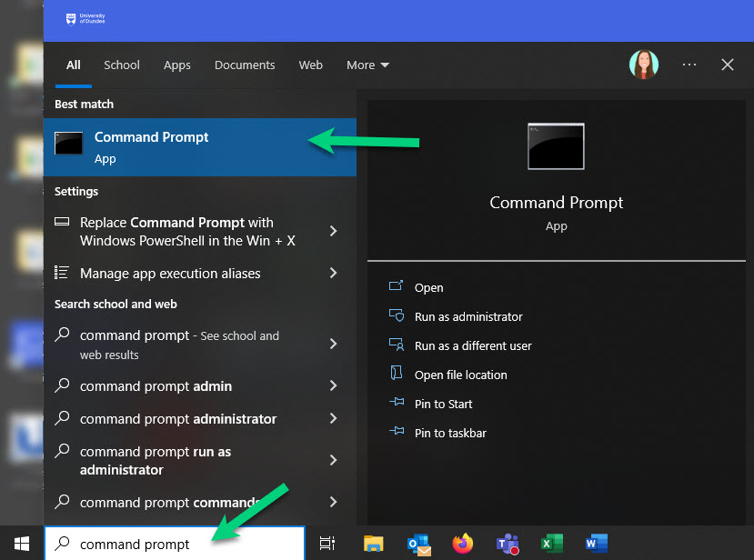
Task: Expand arrow for 'See school and web results'
Action: (x=333, y=344)
